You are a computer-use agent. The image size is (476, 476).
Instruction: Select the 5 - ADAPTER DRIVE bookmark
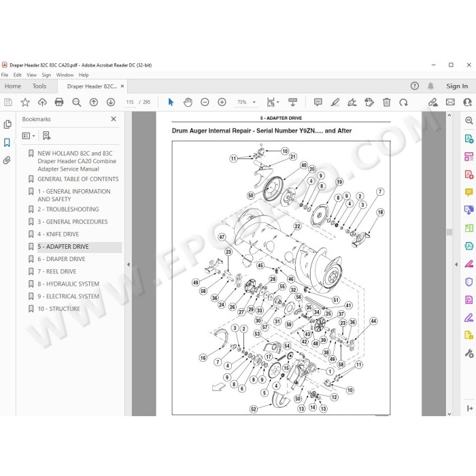pos(63,246)
